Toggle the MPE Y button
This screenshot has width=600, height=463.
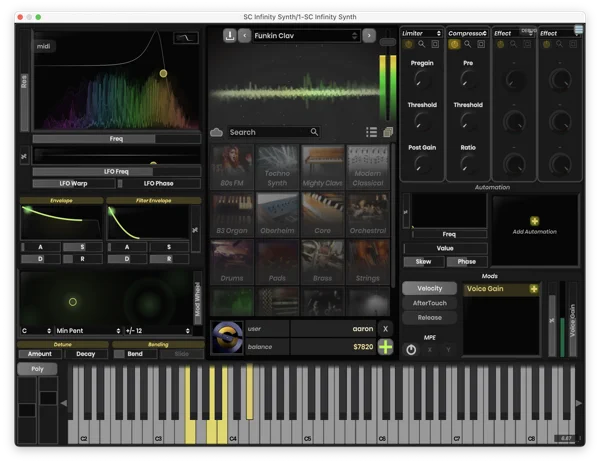448,350
